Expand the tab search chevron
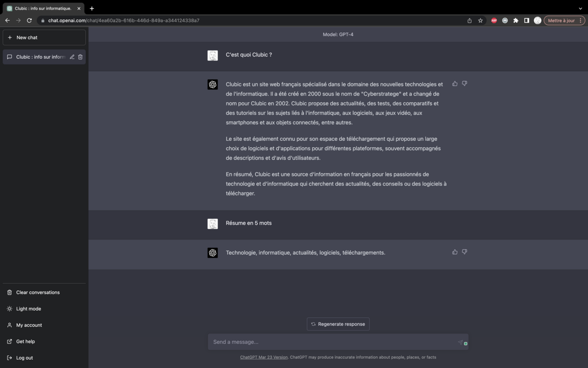Image resolution: width=588 pixels, height=368 pixels. [x=581, y=8]
